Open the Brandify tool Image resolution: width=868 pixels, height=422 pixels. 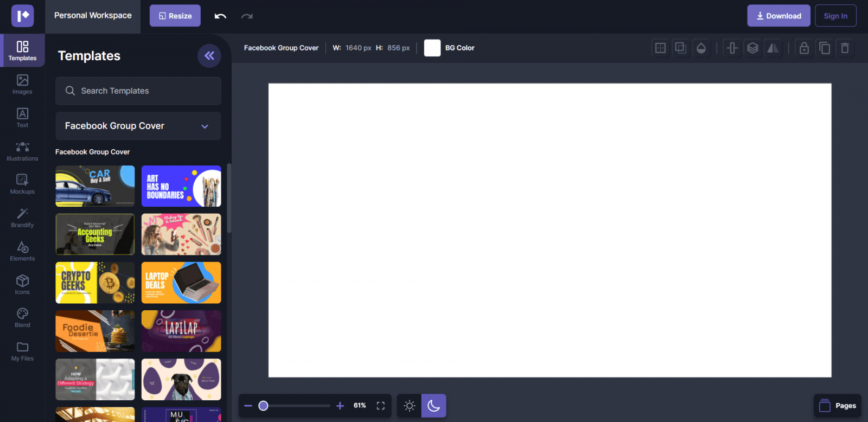[x=22, y=218]
